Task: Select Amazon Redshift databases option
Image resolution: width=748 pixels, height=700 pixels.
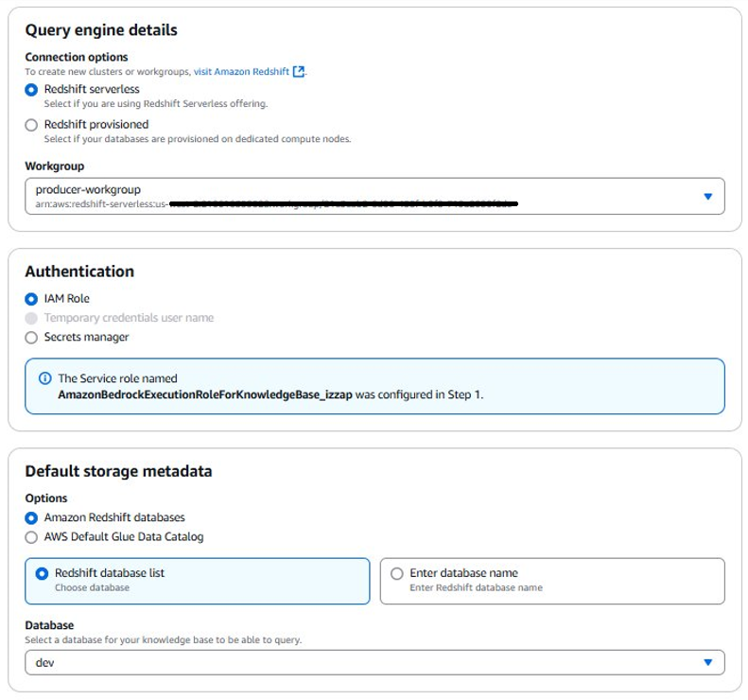Action: [x=31, y=517]
